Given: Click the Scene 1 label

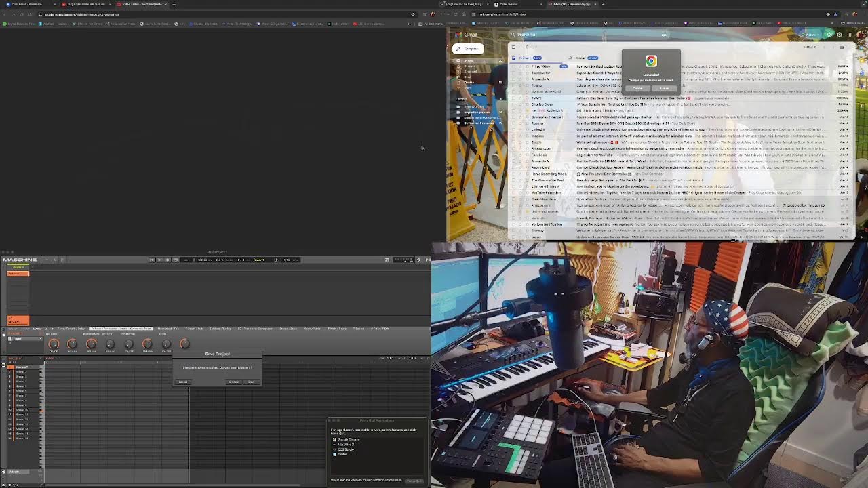Looking at the screenshot, I should (18, 267).
